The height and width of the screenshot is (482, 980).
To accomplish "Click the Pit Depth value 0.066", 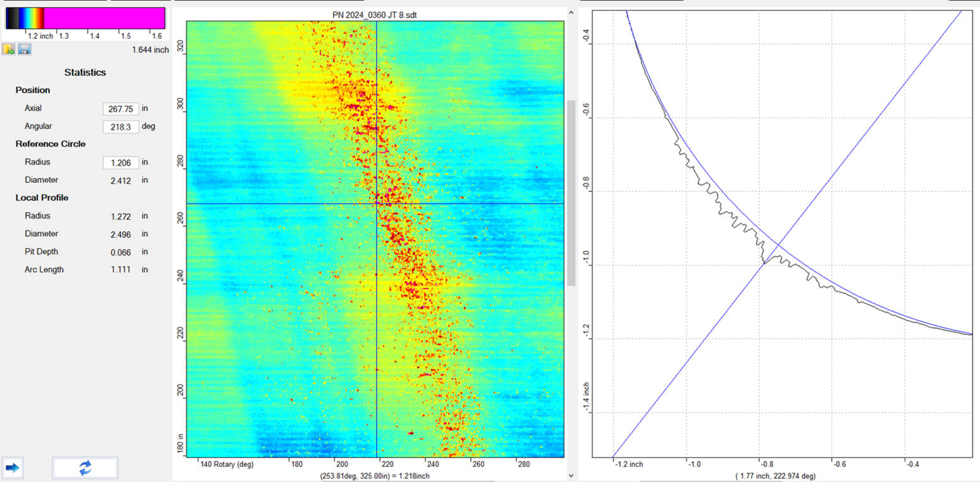I will 120,252.
